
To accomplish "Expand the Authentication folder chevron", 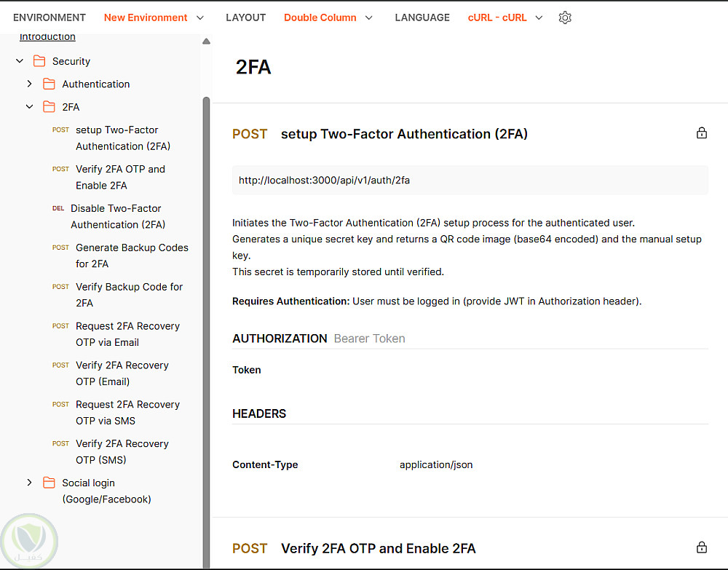I will (x=29, y=84).
